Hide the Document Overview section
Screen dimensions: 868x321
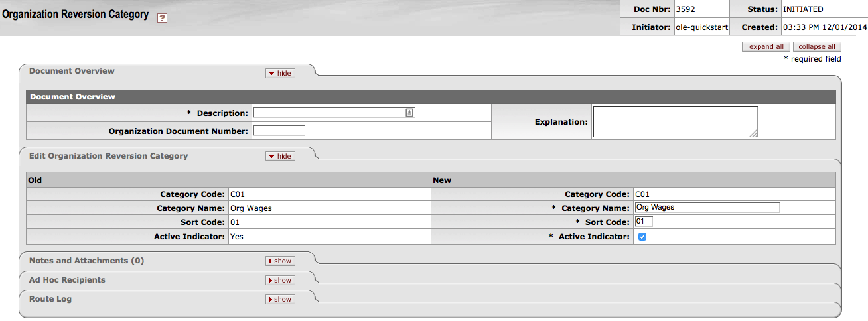point(280,73)
